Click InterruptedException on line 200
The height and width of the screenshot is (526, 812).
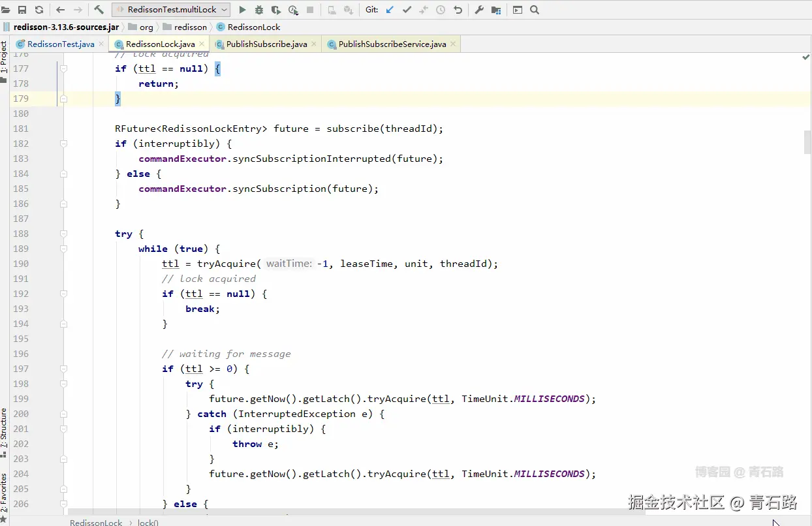tap(298, 414)
